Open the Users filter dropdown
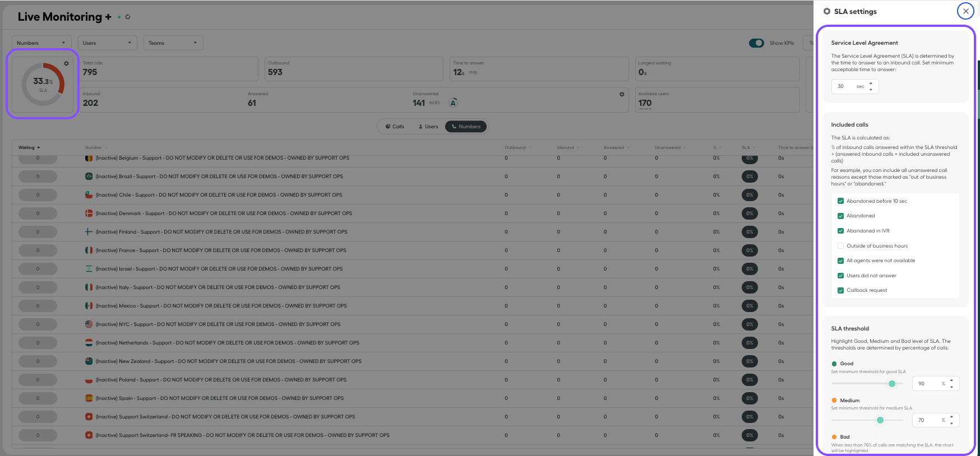 (108, 43)
